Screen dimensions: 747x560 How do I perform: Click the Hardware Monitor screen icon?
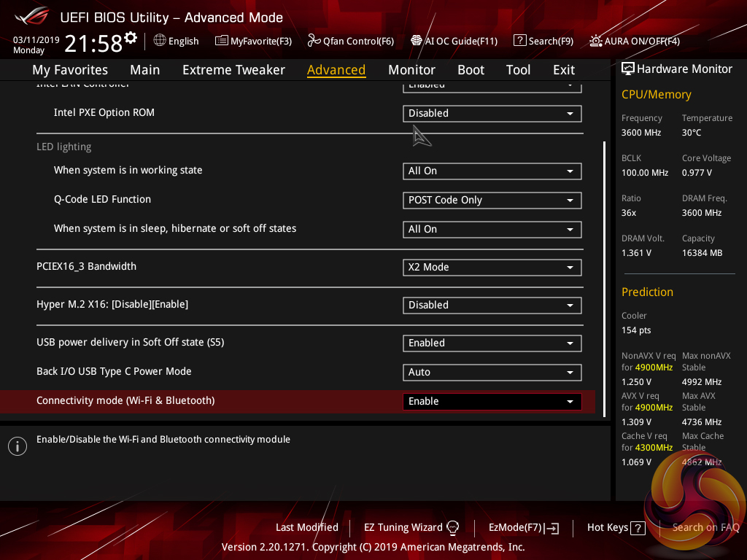[628, 69]
